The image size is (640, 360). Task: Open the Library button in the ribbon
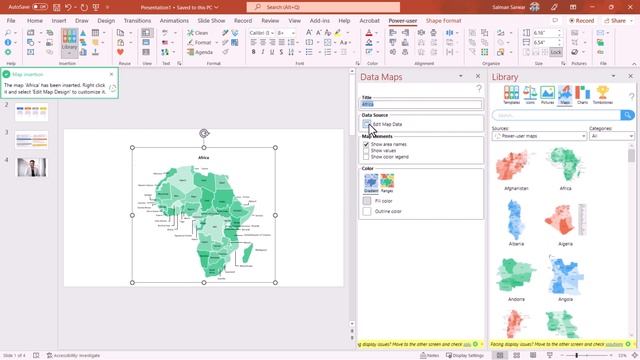click(x=69, y=42)
